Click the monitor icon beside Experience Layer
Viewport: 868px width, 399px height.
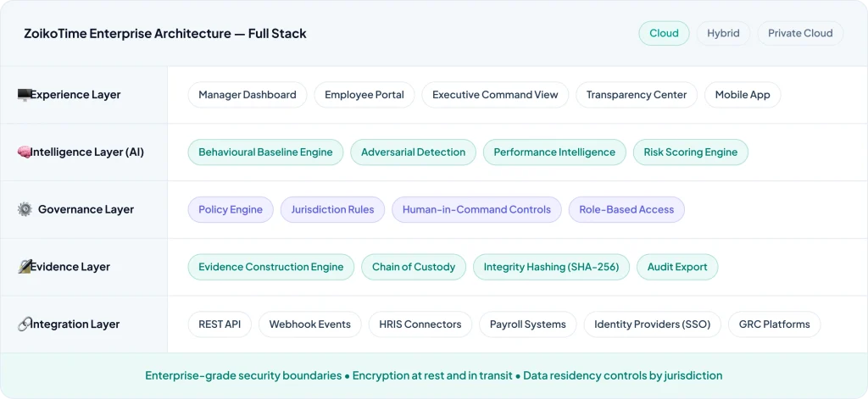(24, 95)
